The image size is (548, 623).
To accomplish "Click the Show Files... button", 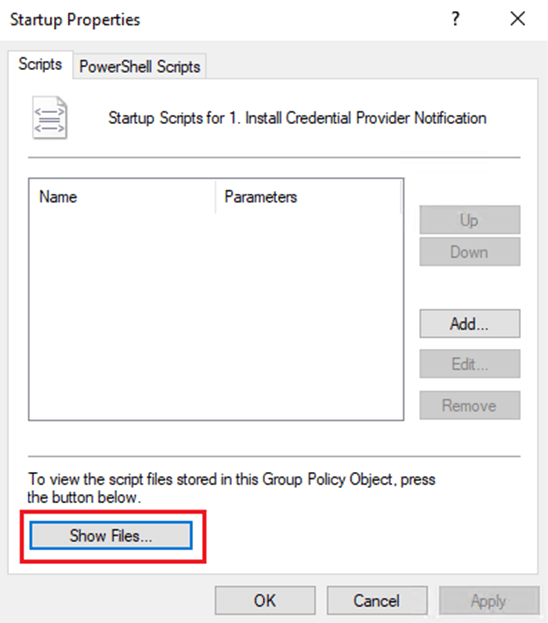I will pos(111,536).
